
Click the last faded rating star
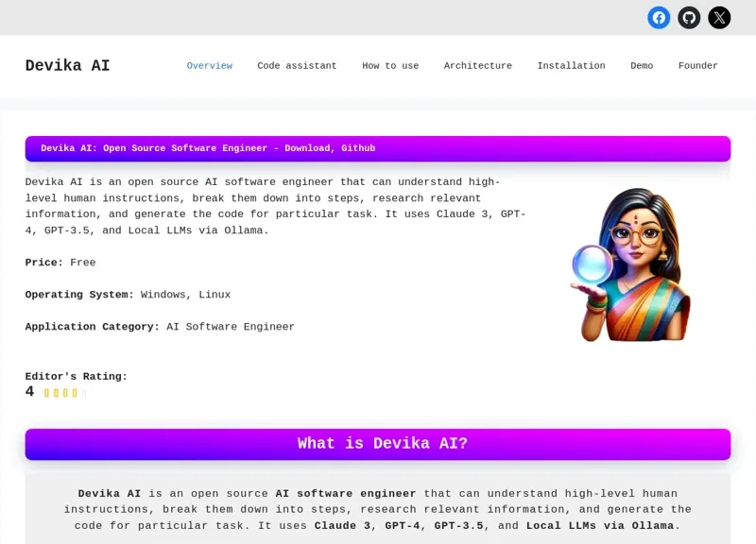84,393
